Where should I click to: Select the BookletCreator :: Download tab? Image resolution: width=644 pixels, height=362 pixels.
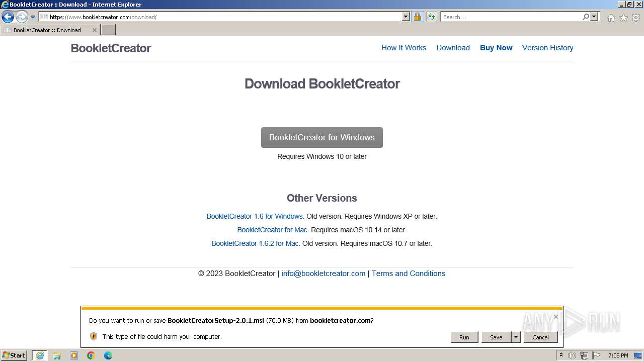(x=47, y=30)
